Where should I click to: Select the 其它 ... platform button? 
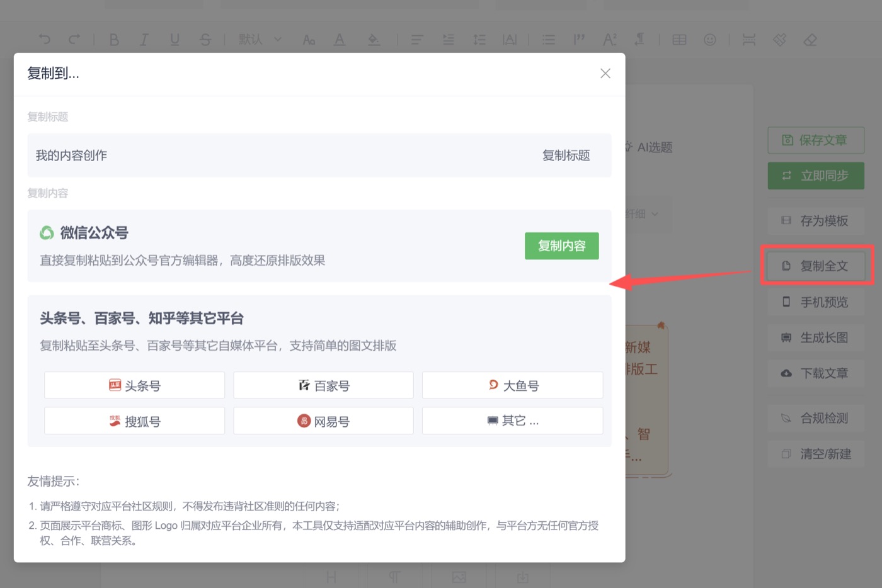pos(512,421)
